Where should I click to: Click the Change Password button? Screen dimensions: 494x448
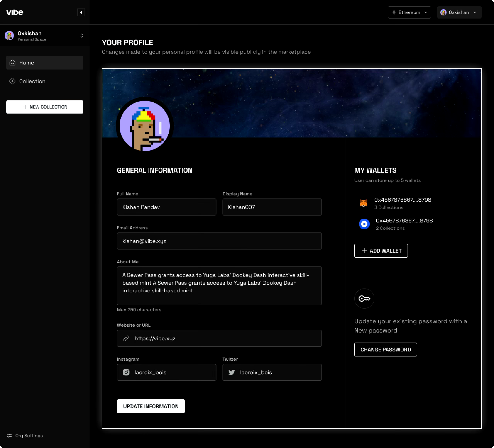pyautogui.click(x=385, y=350)
